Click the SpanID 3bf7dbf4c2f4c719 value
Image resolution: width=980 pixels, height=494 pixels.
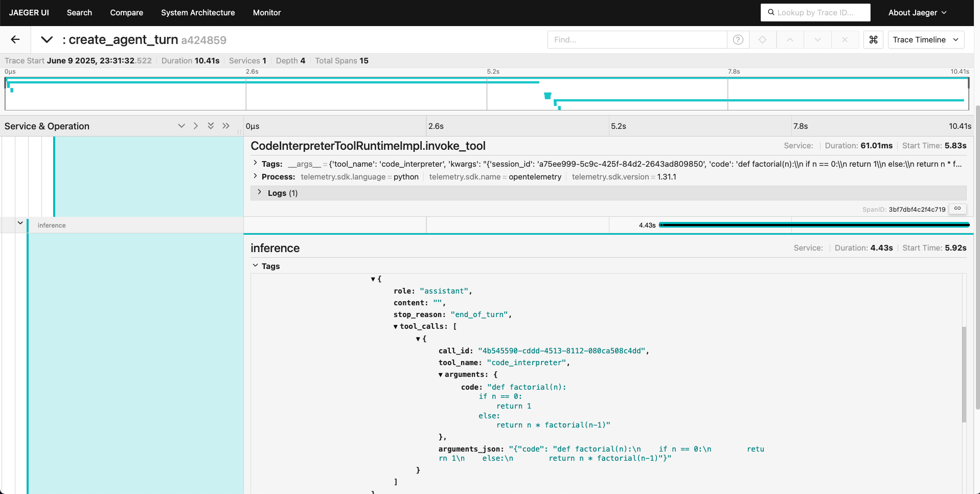coord(917,209)
